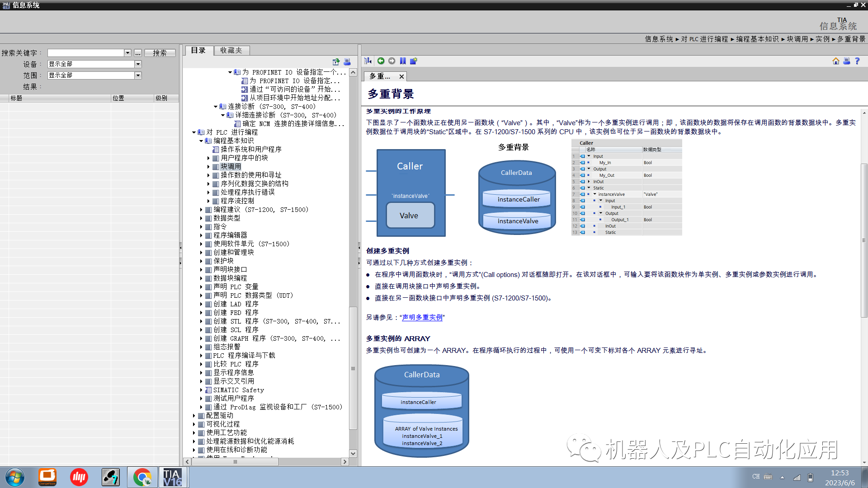868x488 pixels.
Task: Click 块调用 in the breadcrumb
Action: point(797,39)
